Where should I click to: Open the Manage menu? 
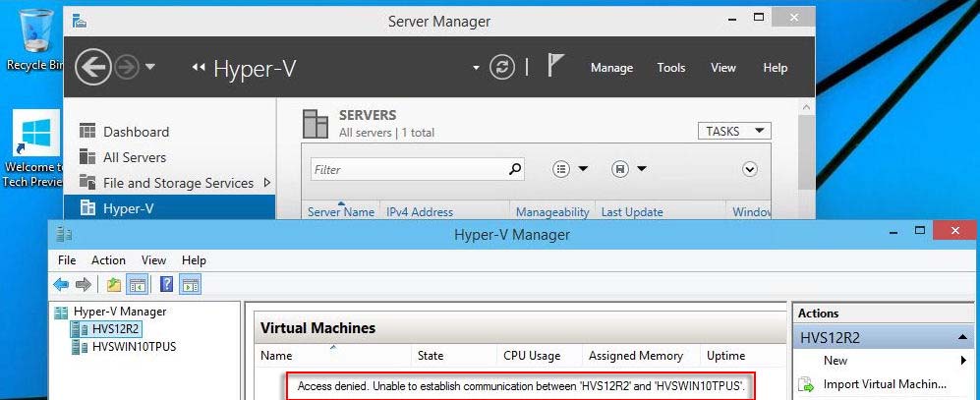click(611, 68)
